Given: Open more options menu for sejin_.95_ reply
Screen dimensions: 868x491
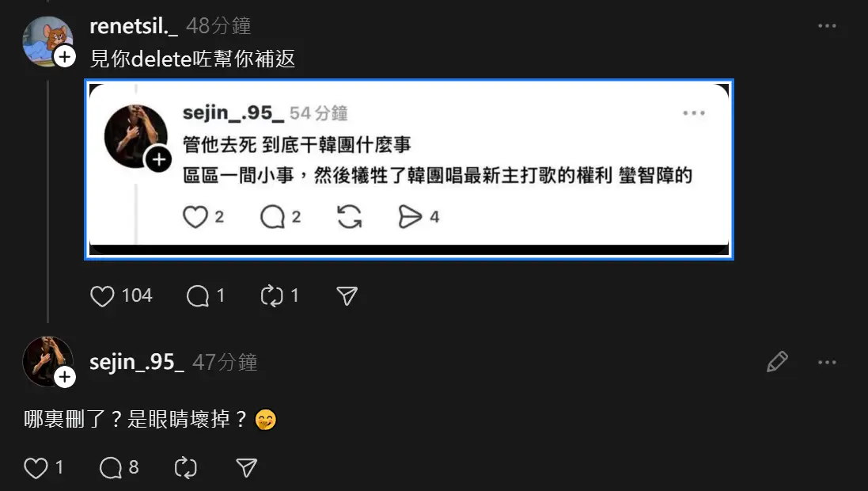Looking at the screenshot, I should pyautogui.click(x=827, y=363).
